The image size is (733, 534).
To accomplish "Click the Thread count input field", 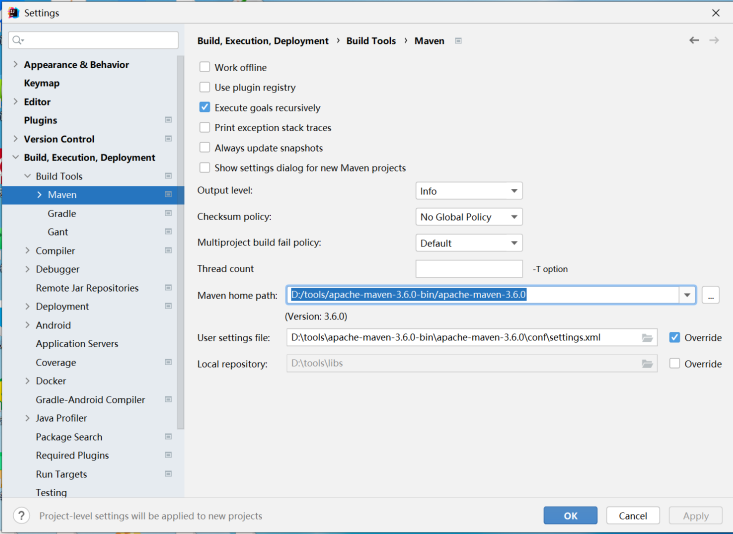I will pyautogui.click(x=469, y=269).
